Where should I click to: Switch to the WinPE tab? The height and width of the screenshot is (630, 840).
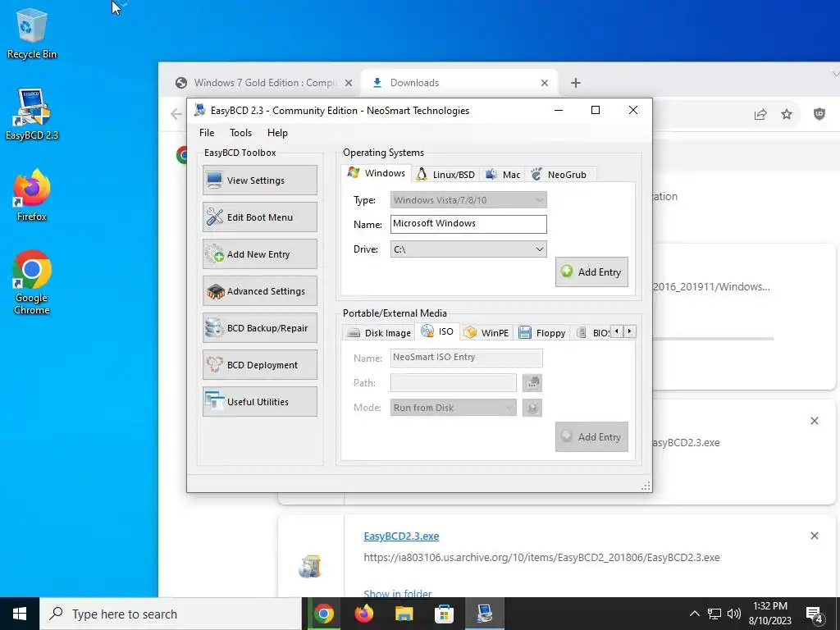pyautogui.click(x=486, y=333)
